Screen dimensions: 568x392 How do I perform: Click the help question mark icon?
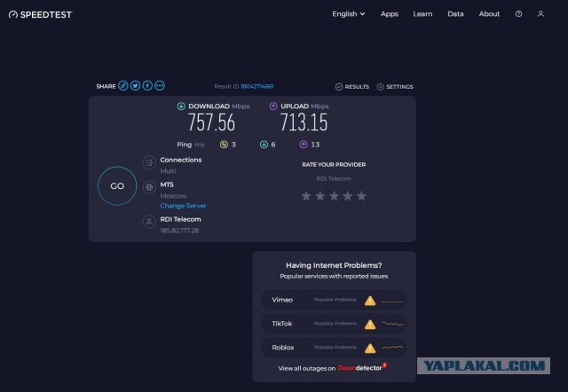(518, 14)
